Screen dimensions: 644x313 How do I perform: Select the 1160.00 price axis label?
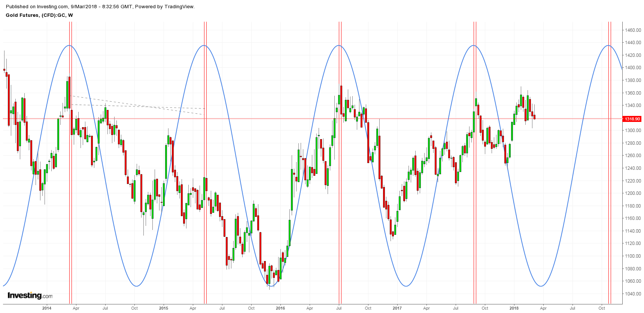pos(633,218)
